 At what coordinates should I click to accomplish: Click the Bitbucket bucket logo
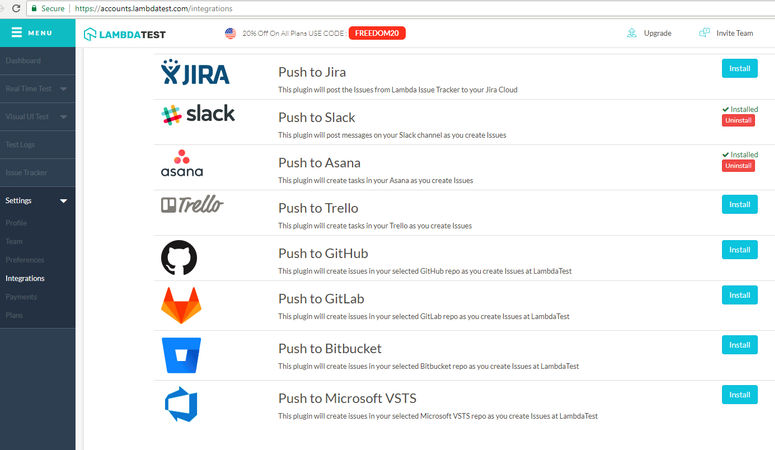pos(181,355)
